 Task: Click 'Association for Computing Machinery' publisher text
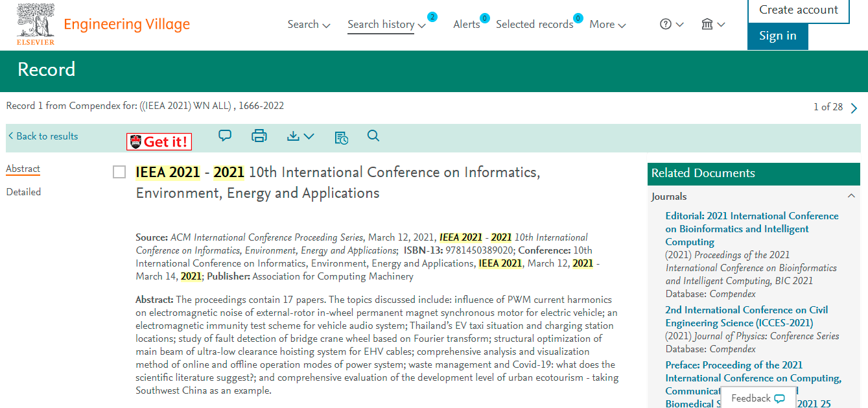[333, 276]
